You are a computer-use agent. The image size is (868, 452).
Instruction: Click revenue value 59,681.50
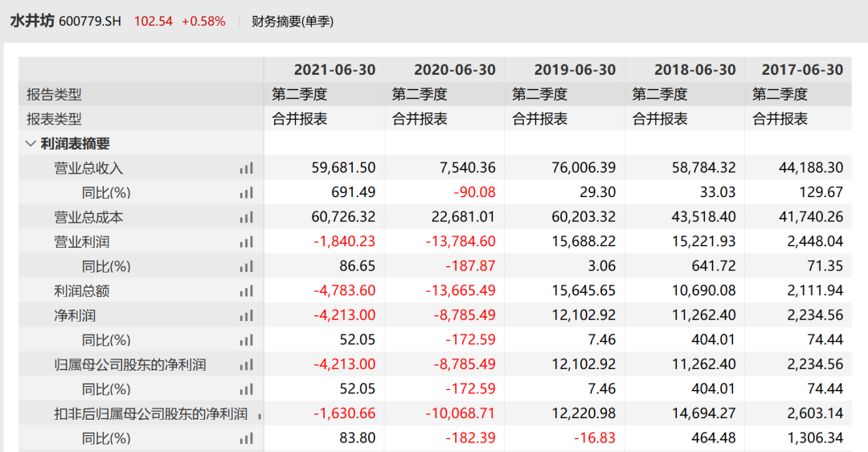(343, 168)
